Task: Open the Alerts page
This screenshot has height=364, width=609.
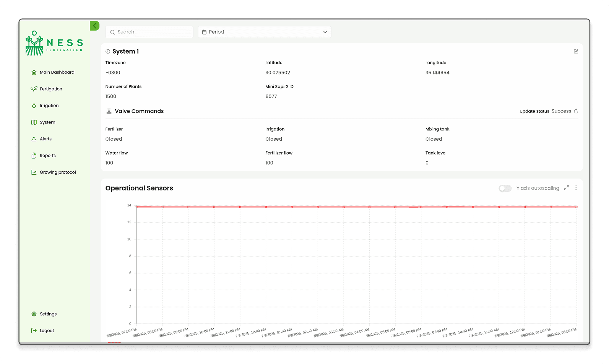Action: (45, 139)
